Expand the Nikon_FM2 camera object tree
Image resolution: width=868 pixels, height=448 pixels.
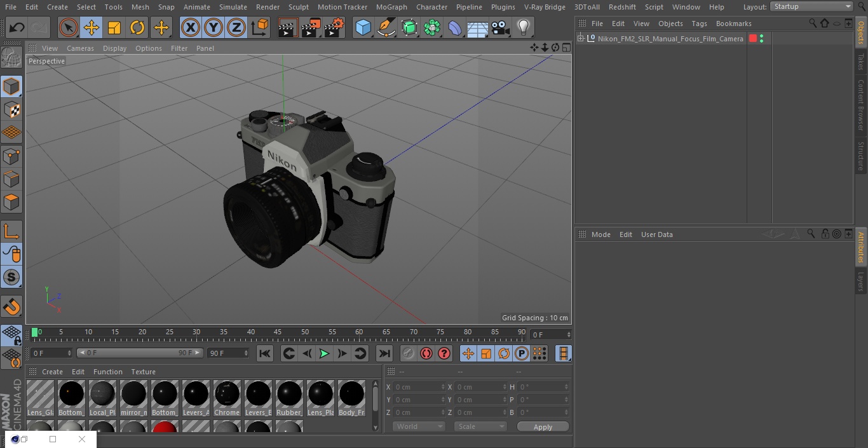coord(580,39)
